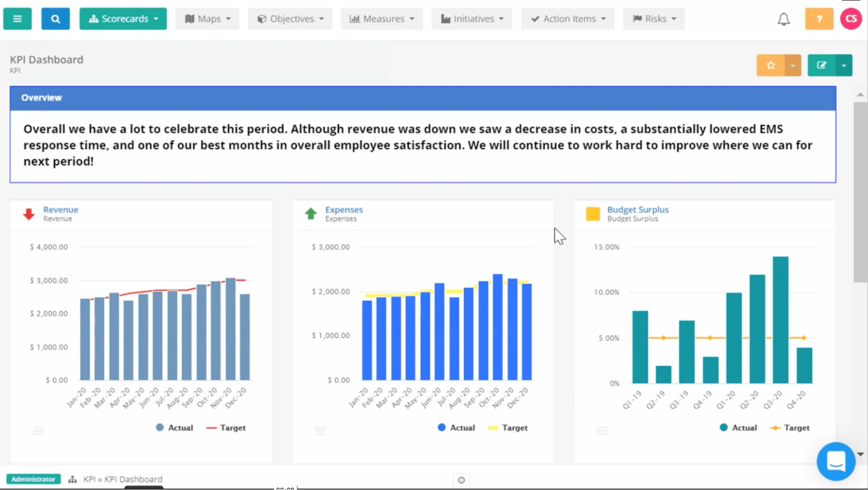
Task: Click the green edit pencil icon
Action: [x=822, y=65]
